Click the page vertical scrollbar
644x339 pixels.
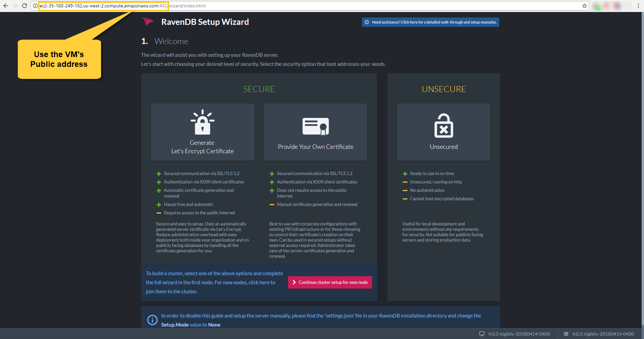click(642, 170)
